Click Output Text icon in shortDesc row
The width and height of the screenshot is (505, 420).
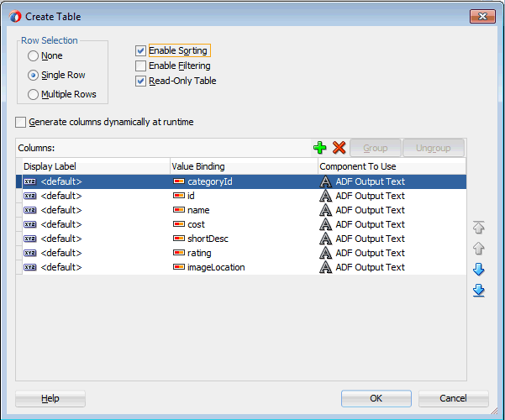pyautogui.click(x=326, y=239)
